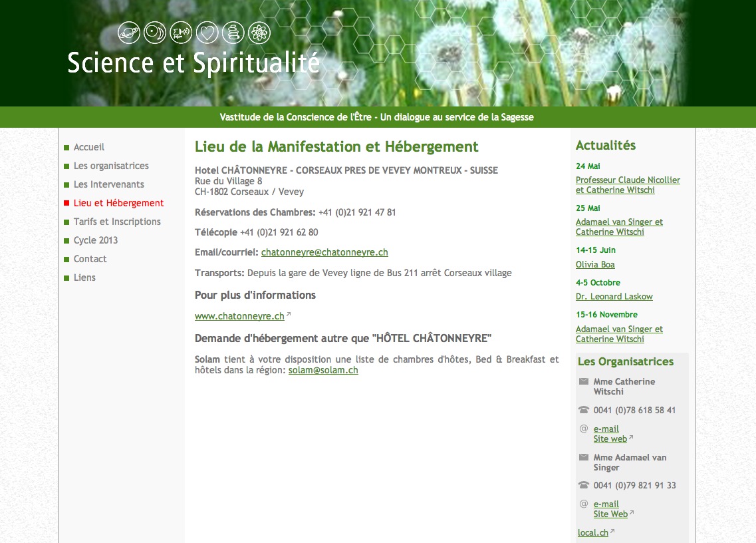Screen dimensions: 756x543
Task: Click phone icon beside 0041 (0)79 821 91 33
Action: pos(583,485)
